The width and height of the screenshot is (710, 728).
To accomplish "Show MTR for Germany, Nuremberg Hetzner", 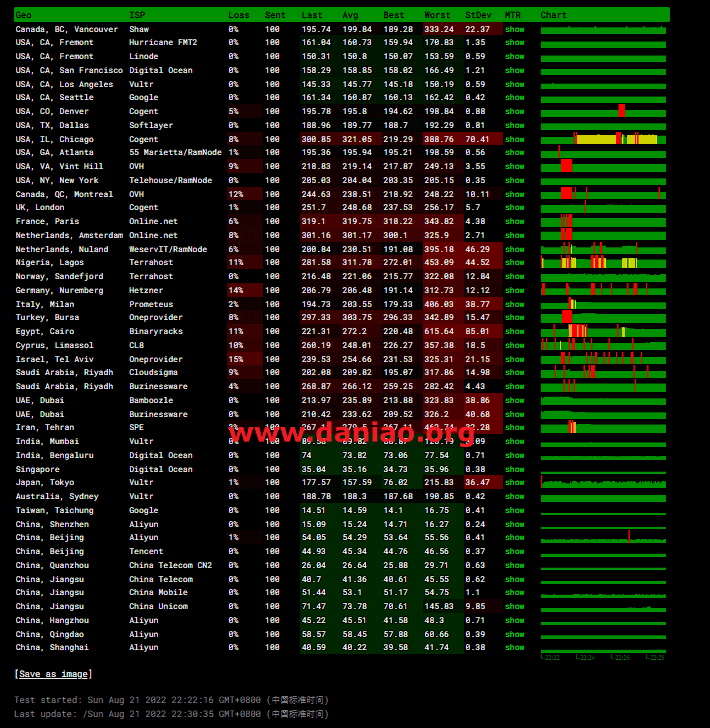I will [515, 290].
